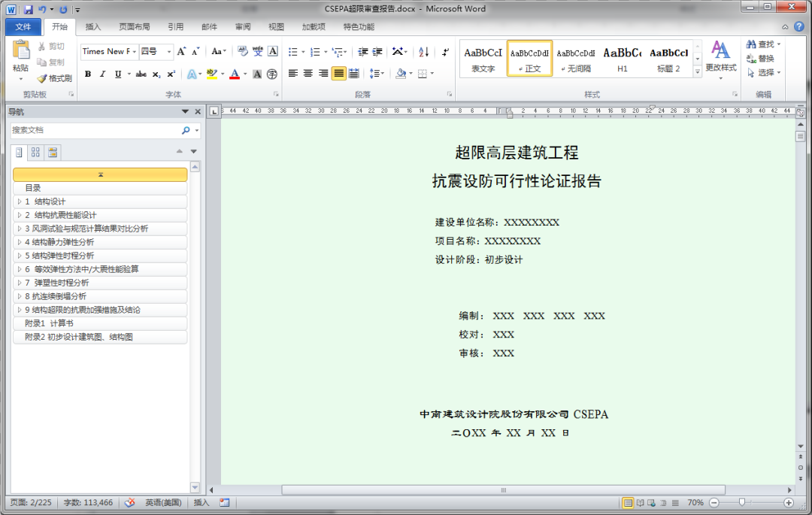The height and width of the screenshot is (515, 812).
Task: Click the zoom slider handle
Action: [741, 502]
